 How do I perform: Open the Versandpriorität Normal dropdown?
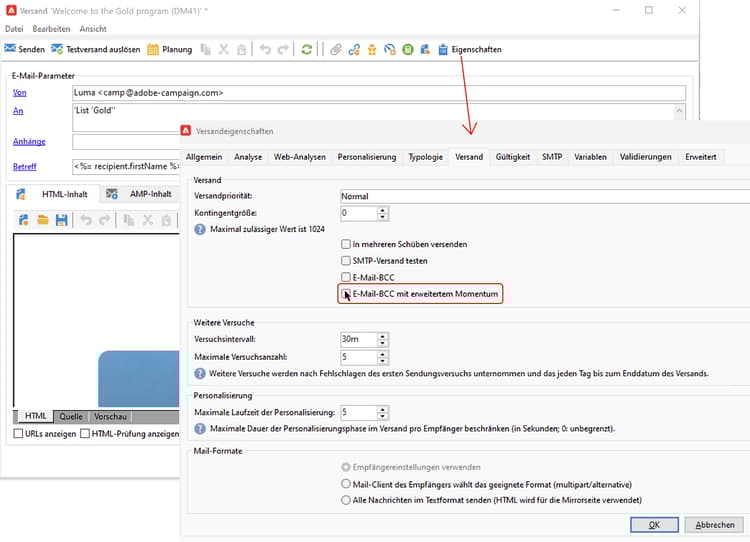pos(544,196)
